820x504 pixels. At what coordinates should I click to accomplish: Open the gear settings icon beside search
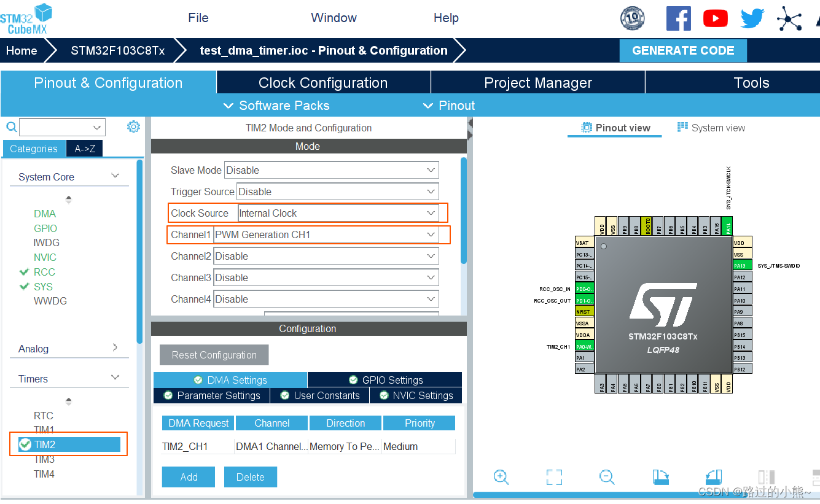click(x=133, y=127)
